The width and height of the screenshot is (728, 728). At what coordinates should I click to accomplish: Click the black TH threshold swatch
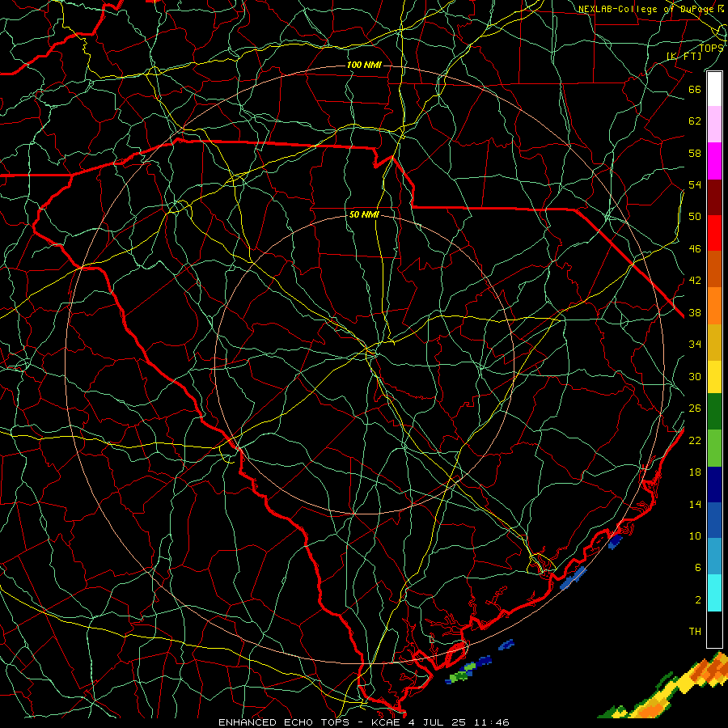[x=714, y=629]
